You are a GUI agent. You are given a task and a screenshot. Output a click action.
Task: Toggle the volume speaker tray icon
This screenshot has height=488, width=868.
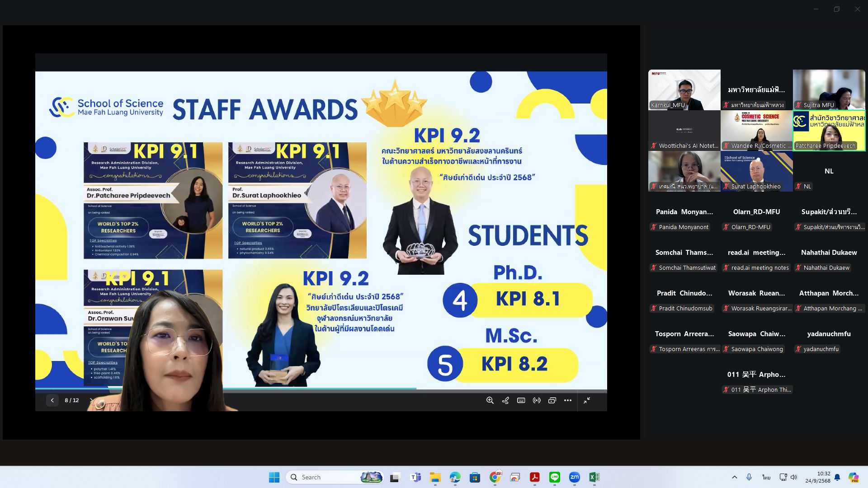click(x=794, y=477)
